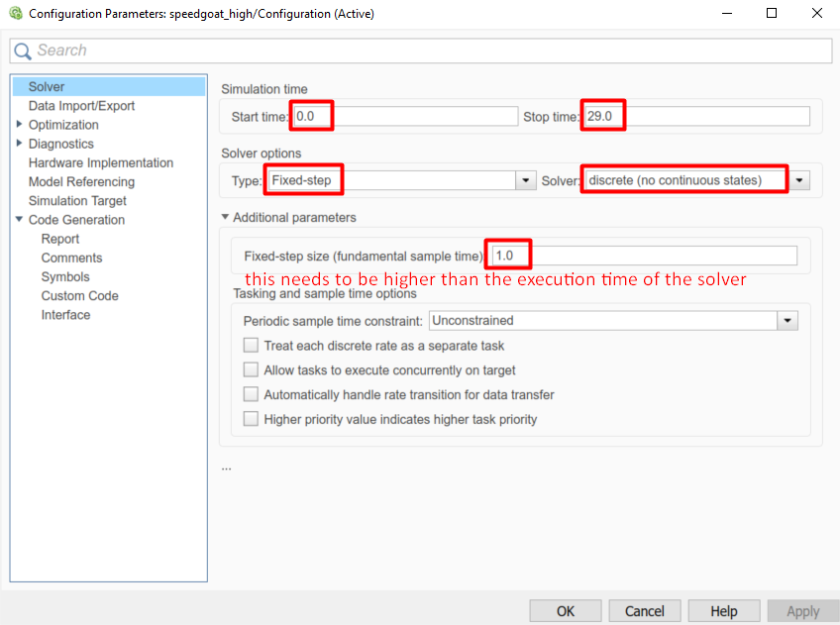Select Data Import/Export in the sidebar
The width and height of the screenshot is (840, 625).
tap(81, 106)
